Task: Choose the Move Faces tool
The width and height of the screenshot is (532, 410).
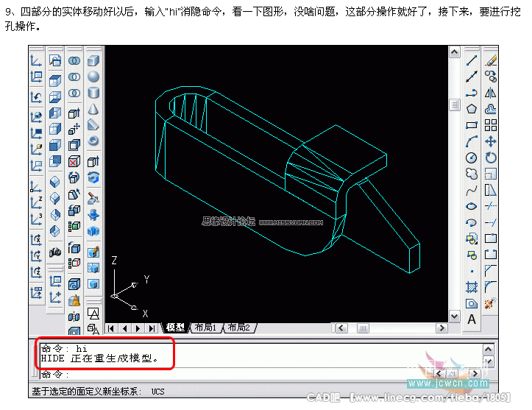Action: (x=74, y=129)
